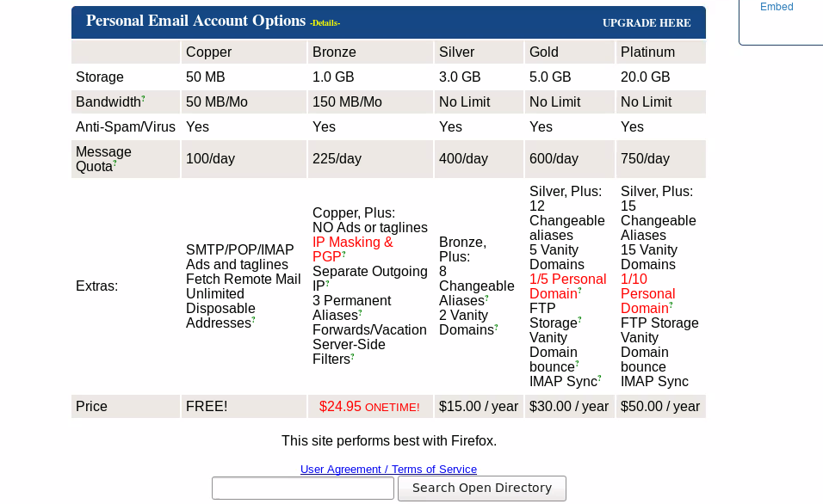823x504 pixels.
Task: Open User Agreement / Terms of Service
Action: 388,470
